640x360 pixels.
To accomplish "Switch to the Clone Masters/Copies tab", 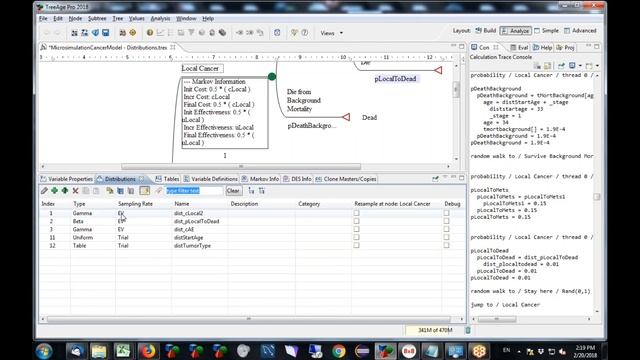I will click(x=346, y=179).
